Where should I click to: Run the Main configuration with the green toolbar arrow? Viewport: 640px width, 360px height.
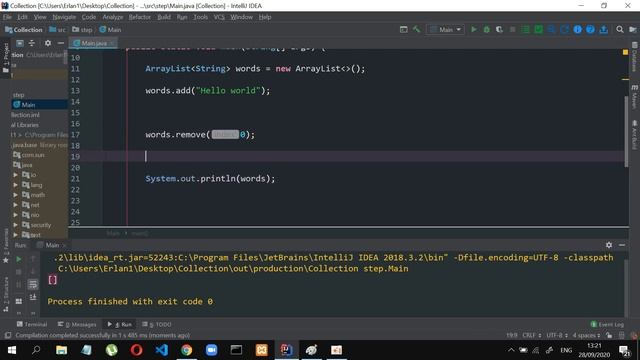coord(473,29)
